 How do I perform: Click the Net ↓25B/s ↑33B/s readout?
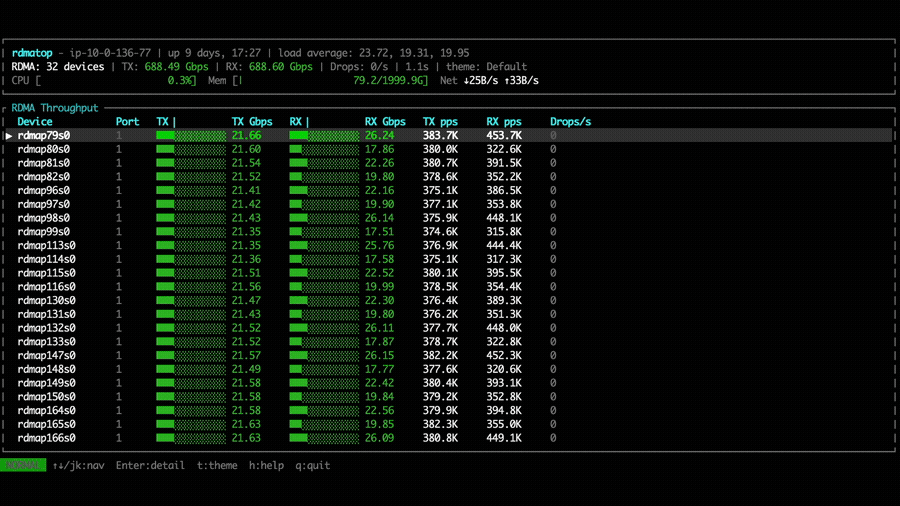pos(490,80)
